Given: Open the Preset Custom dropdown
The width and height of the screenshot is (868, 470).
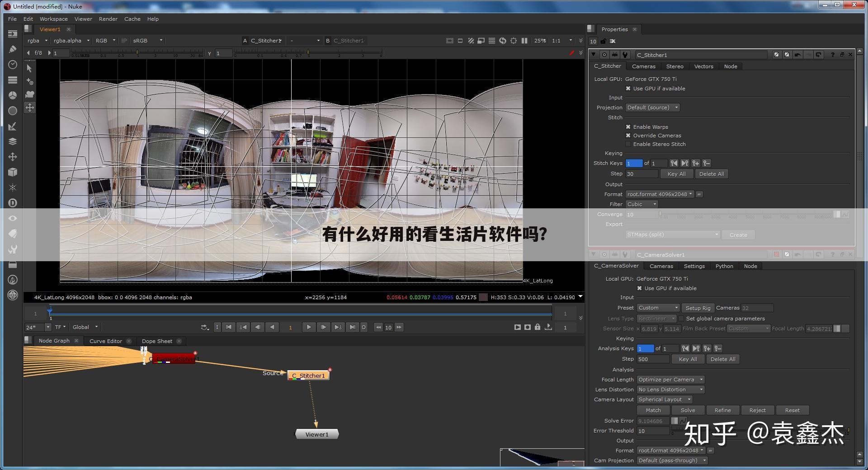Looking at the screenshot, I should coord(658,308).
